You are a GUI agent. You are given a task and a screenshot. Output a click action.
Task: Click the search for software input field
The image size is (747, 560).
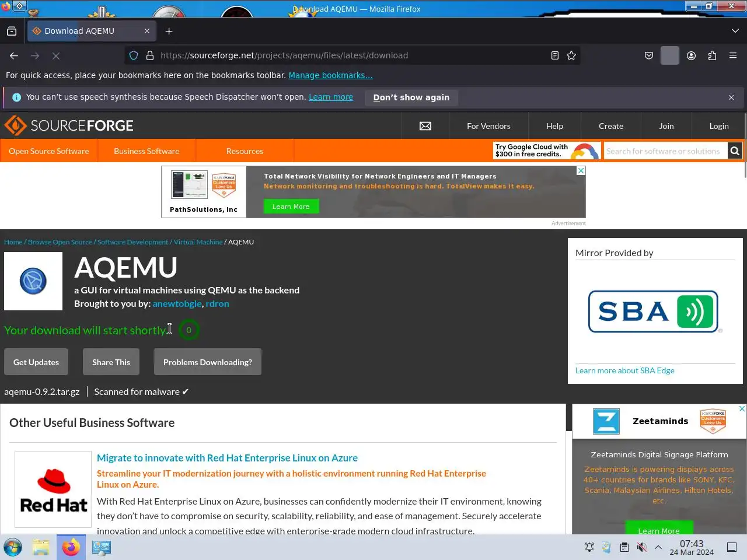coord(665,151)
